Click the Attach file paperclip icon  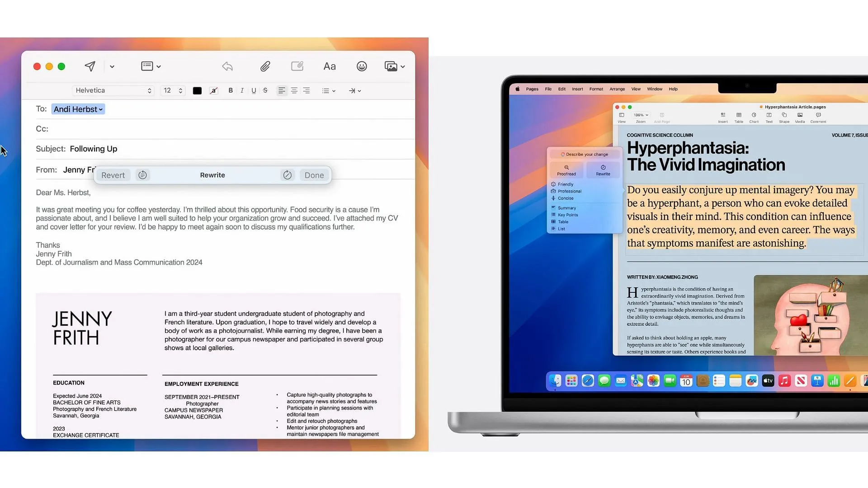pos(264,66)
